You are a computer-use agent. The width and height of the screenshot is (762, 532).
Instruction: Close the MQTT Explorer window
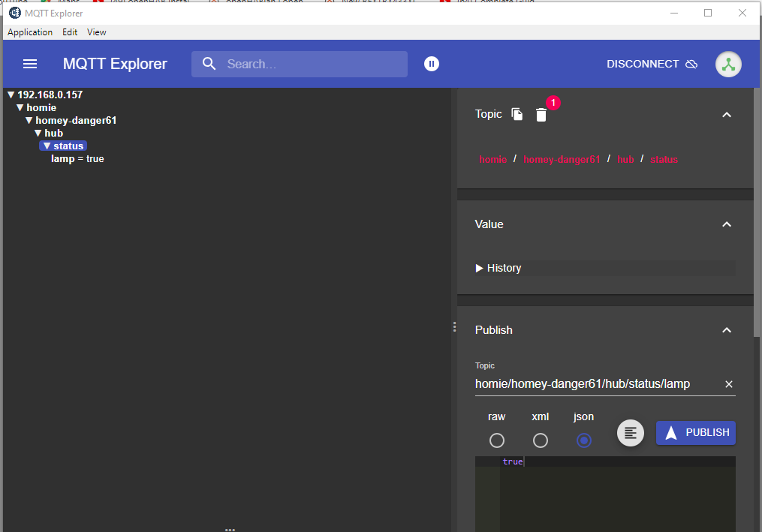click(742, 13)
